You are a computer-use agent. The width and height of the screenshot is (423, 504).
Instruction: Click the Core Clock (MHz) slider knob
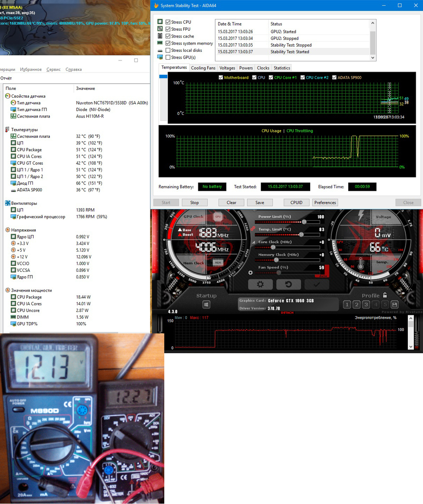coord(273,247)
